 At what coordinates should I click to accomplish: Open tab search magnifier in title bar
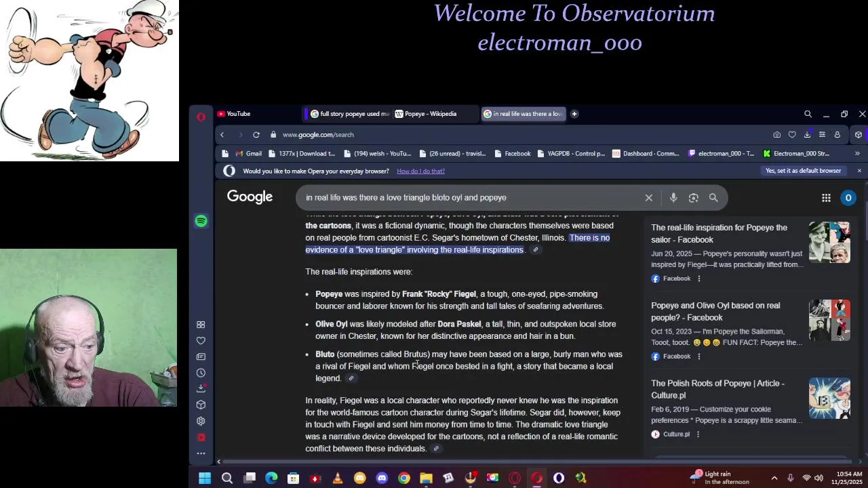click(808, 114)
